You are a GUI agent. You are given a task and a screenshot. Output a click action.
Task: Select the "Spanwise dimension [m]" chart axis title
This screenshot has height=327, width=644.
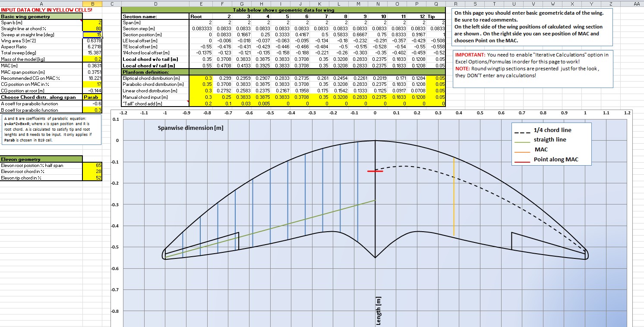point(190,128)
